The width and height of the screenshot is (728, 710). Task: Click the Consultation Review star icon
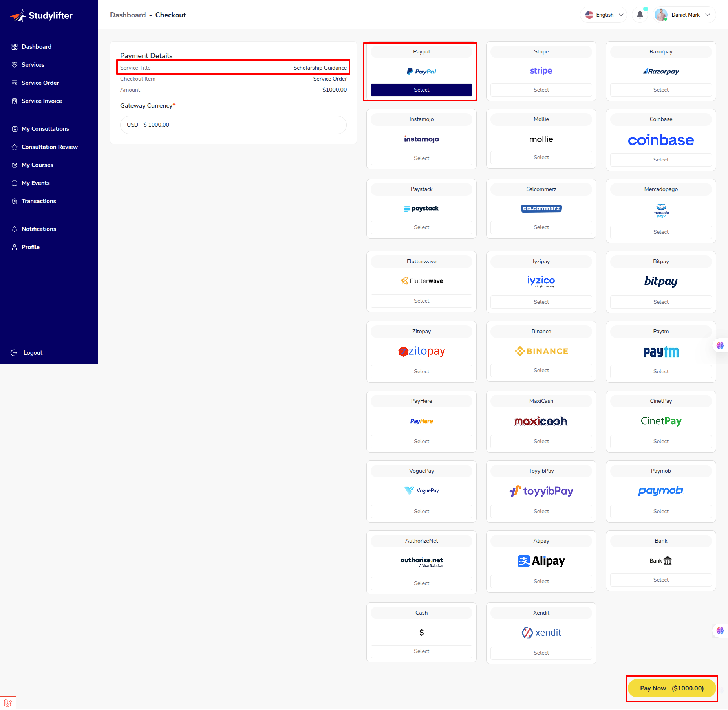coord(15,147)
